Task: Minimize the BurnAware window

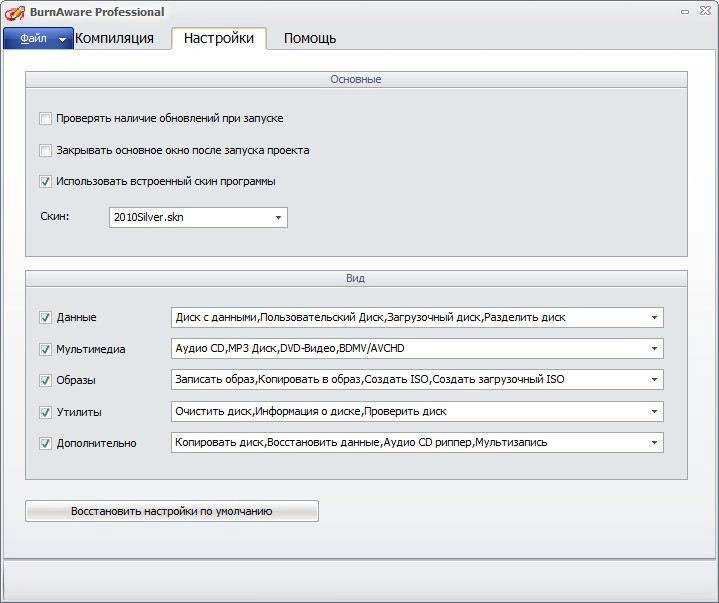Action: (685, 12)
